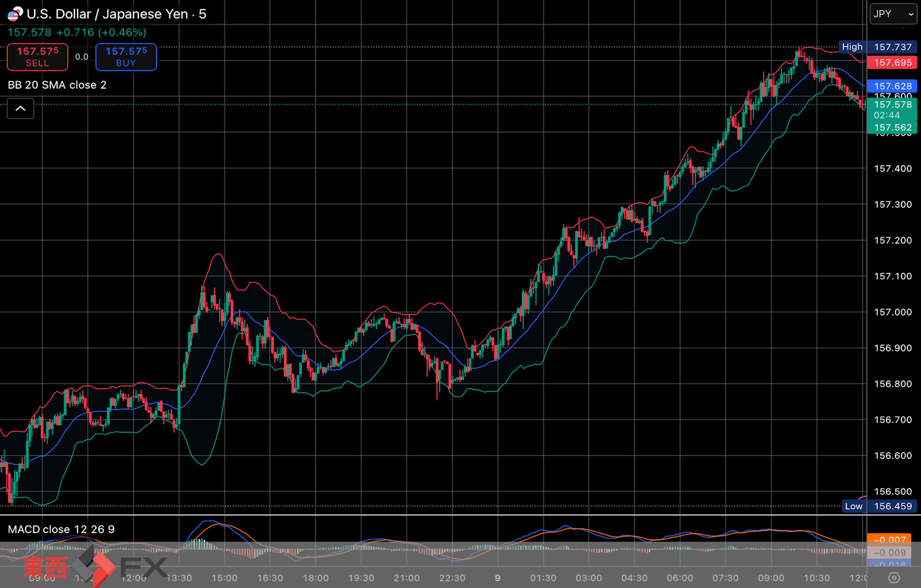
Task: Click the 21:00 label on time axis
Action: [406, 578]
